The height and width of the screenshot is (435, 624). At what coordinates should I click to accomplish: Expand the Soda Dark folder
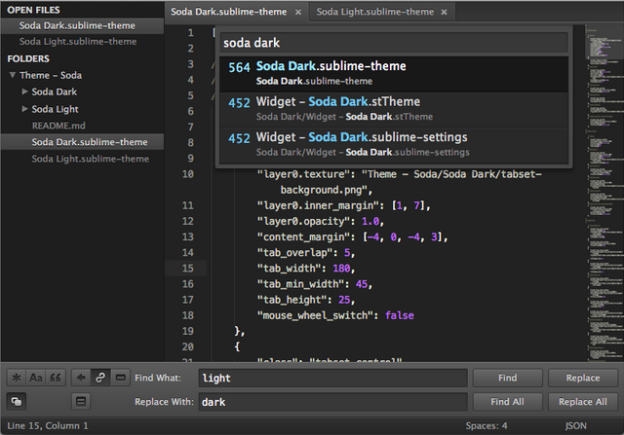[25, 92]
